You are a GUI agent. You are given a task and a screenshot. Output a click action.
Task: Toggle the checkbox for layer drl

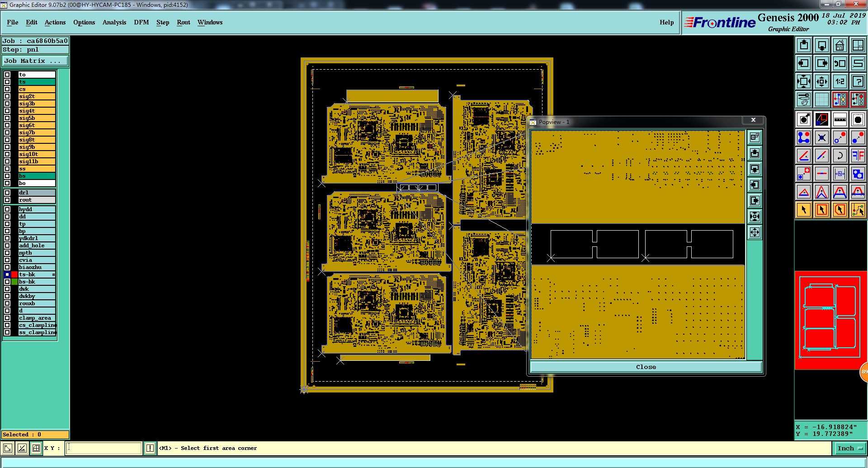(x=7, y=193)
